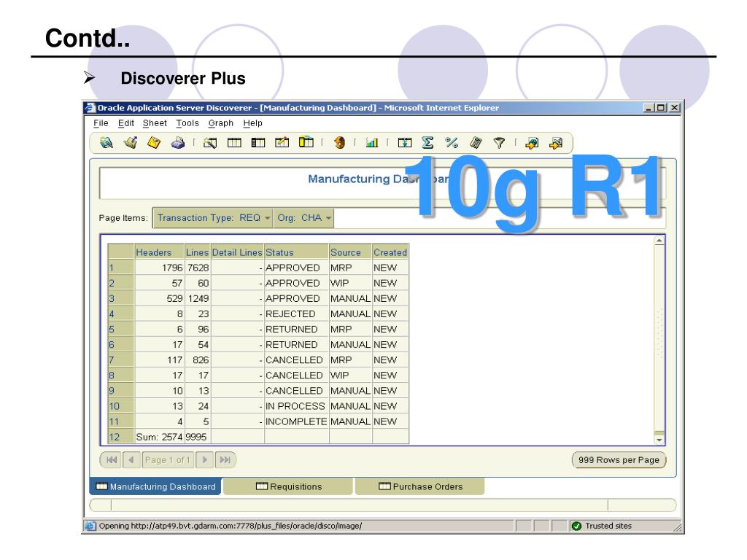Switch to the Requisitions sheet tab
The image size is (747, 560).
288,486
